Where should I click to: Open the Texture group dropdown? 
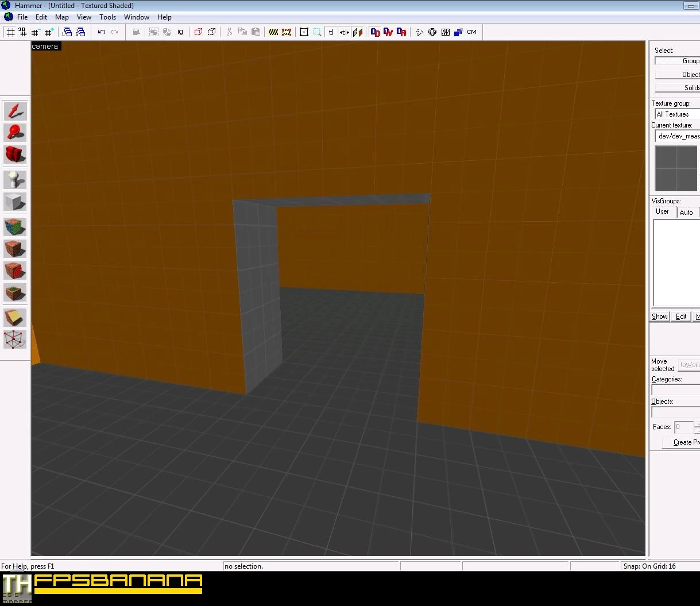678,114
